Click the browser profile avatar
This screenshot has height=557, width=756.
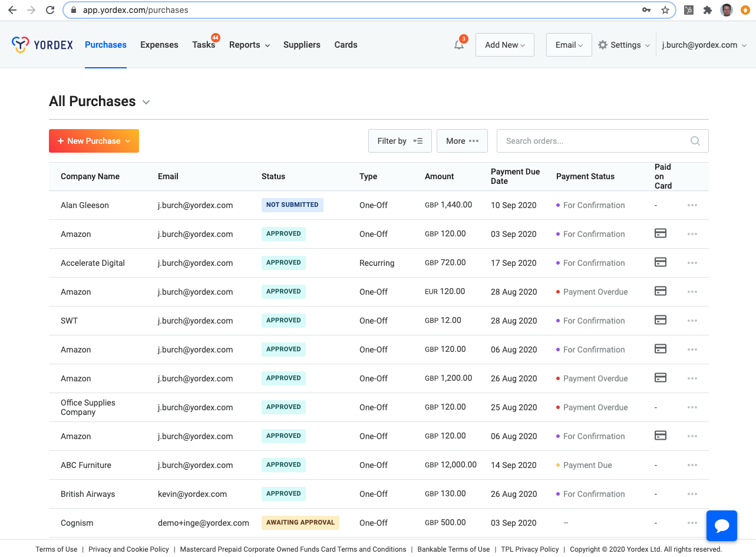[x=727, y=10]
